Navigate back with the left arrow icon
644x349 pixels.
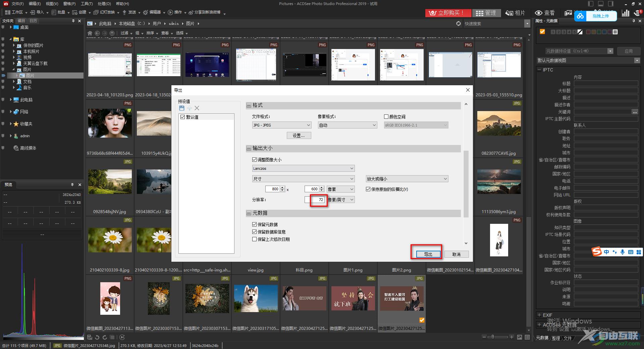[x=97, y=33]
